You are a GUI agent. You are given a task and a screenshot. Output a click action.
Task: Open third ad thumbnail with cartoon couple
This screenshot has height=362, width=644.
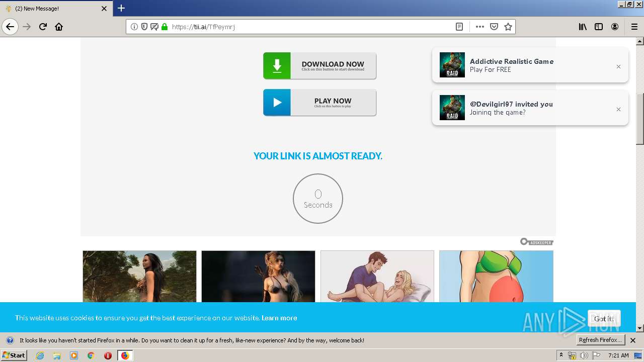(377, 277)
